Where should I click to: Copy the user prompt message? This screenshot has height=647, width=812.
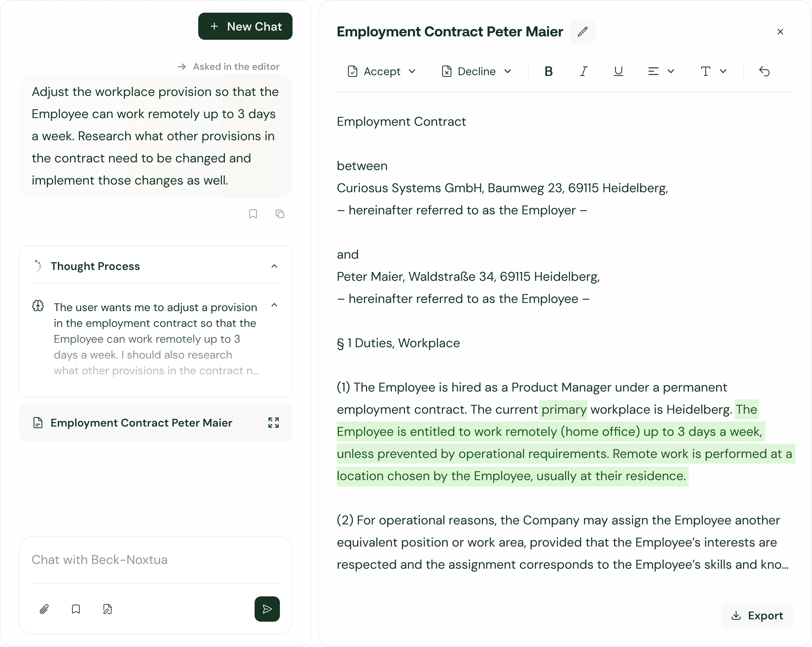click(280, 214)
